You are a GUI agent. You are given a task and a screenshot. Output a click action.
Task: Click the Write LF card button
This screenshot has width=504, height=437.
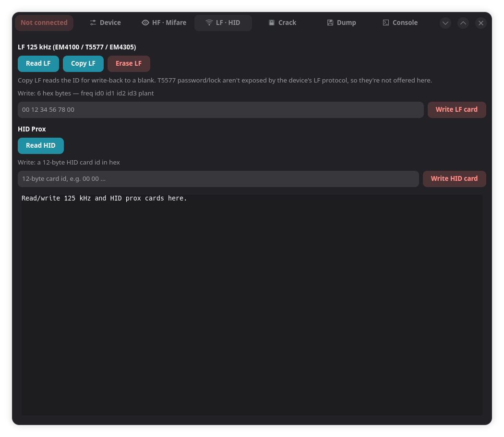click(456, 109)
